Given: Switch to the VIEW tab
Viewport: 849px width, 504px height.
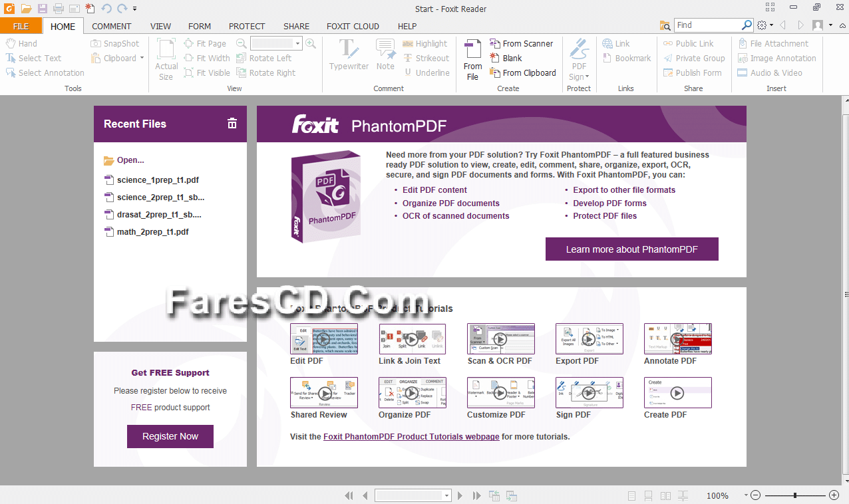Looking at the screenshot, I should [x=160, y=26].
